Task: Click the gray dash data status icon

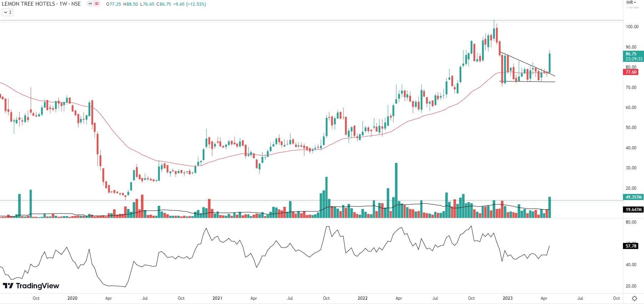Action: point(90,4)
